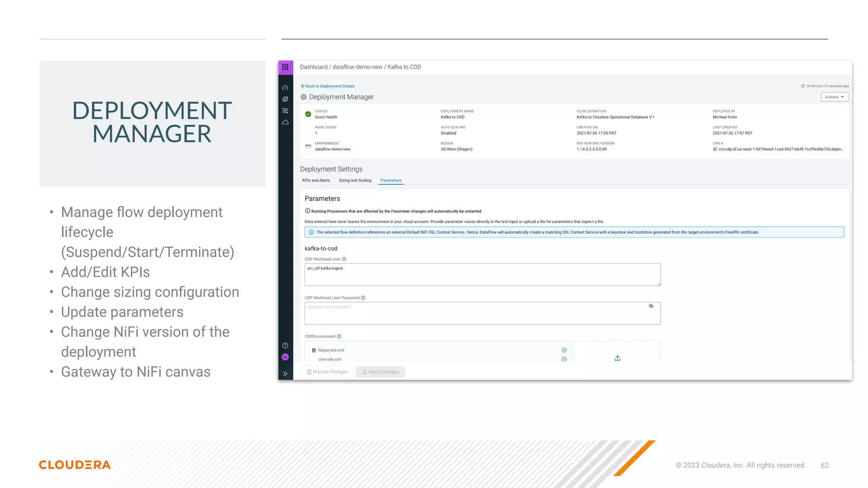
Task: Click the green Good Health status icon
Action: (308, 114)
